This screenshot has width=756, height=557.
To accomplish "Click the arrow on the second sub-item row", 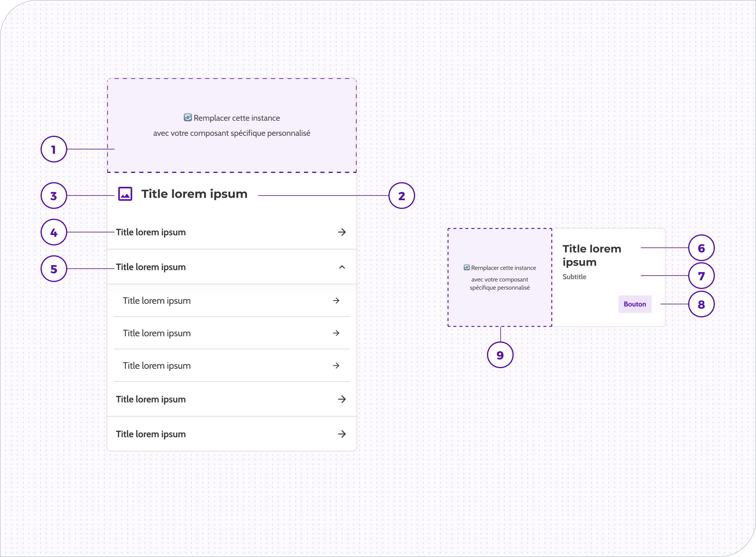I will (336, 333).
